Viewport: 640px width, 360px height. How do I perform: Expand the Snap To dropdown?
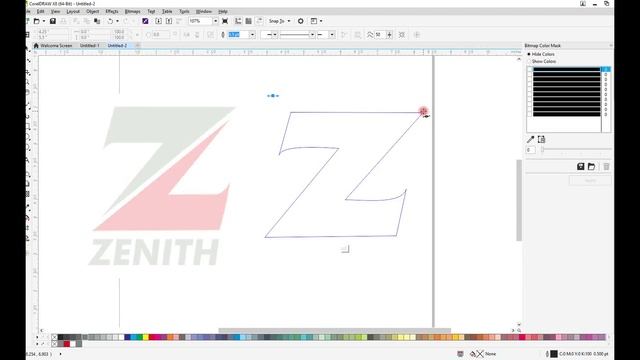tap(289, 21)
